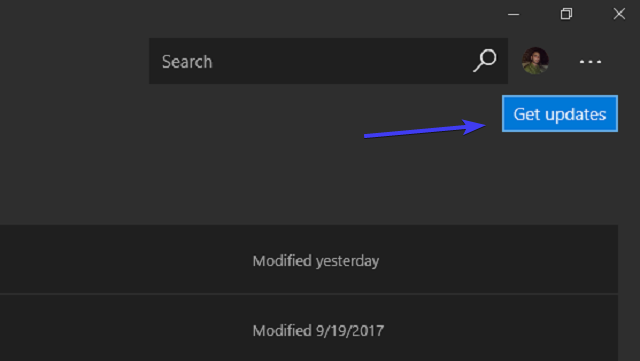Focus the Search text box
Image resolution: width=640 pixels, height=361 pixels.
coord(328,61)
